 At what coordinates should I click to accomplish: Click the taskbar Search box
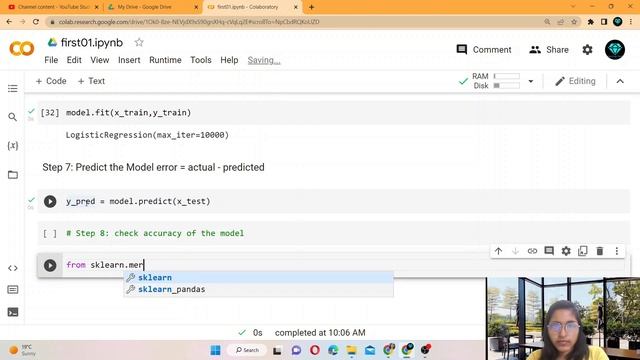(x=248, y=350)
